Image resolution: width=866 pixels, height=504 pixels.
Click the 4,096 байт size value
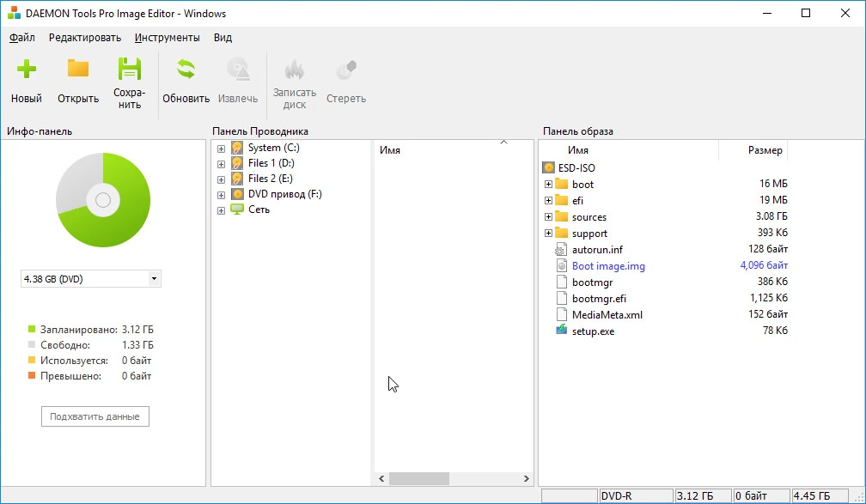[x=764, y=265]
